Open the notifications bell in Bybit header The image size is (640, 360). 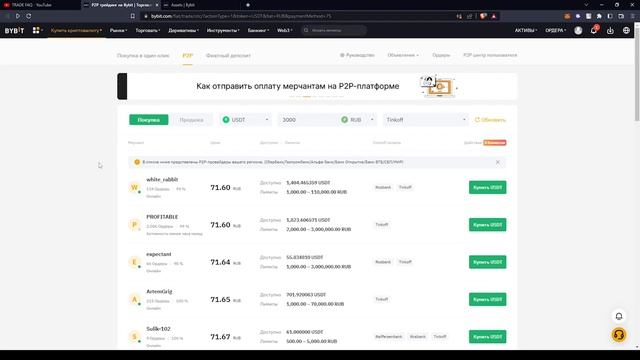pyautogui.click(x=594, y=31)
